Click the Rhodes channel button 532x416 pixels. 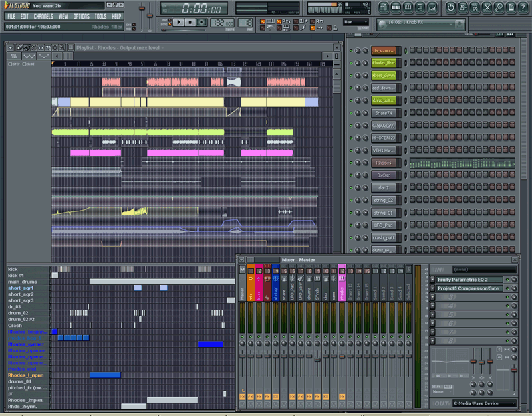click(x=384, y=163)
